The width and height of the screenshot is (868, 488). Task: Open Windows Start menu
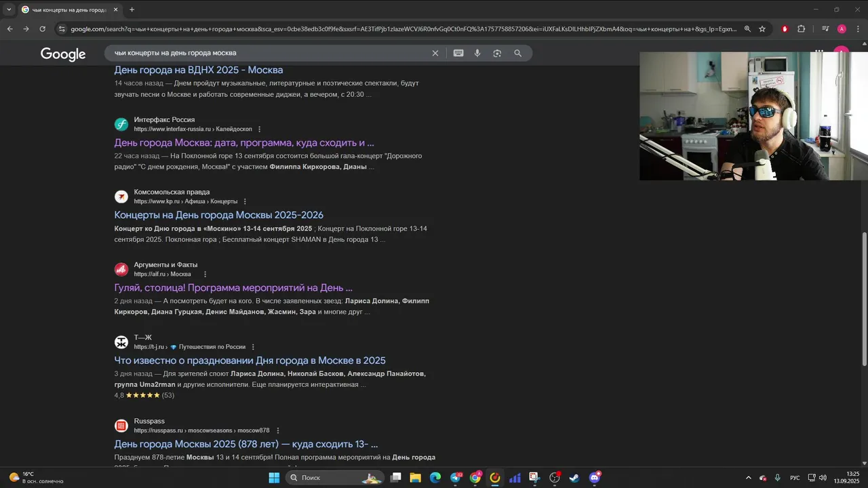274,478
